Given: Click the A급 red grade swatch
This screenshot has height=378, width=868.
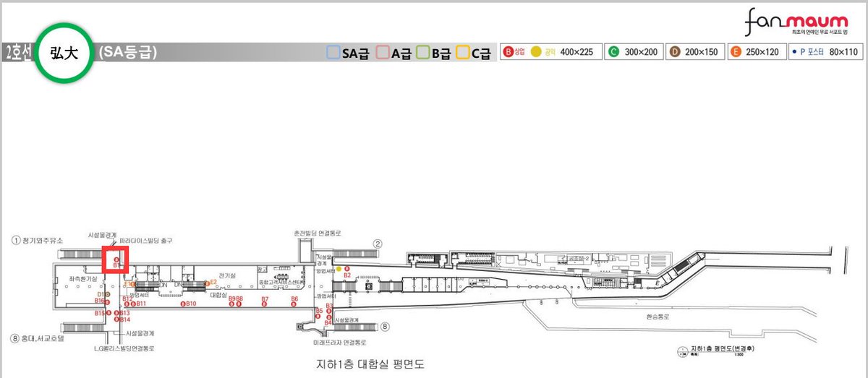Looking at the screenshot, I should (383, 53).
